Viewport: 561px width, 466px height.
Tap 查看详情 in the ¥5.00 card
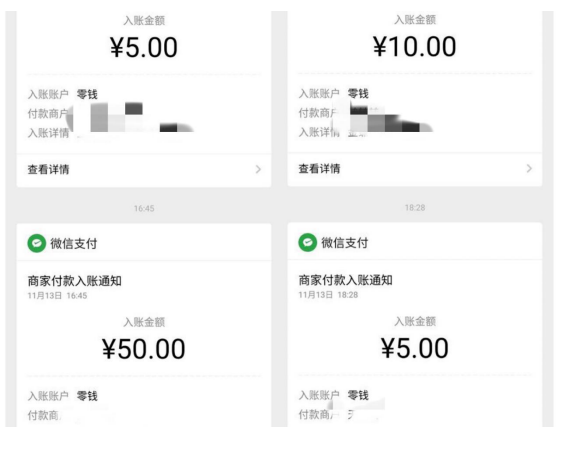48,169
